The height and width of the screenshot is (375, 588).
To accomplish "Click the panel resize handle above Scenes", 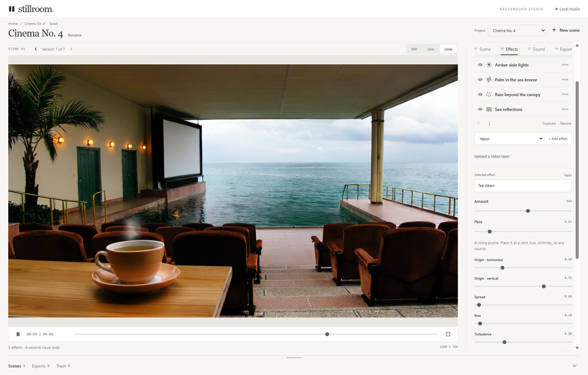I will (294, 357).
